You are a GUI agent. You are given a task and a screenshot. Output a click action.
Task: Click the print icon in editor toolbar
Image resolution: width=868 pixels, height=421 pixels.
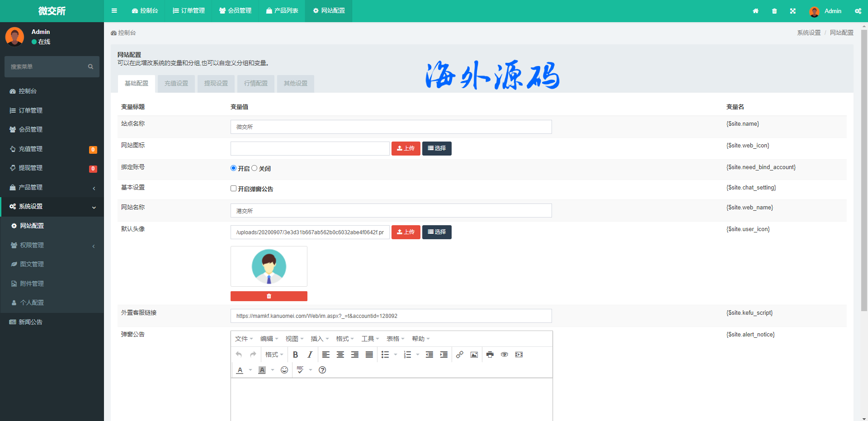click(x=490, y=355)
